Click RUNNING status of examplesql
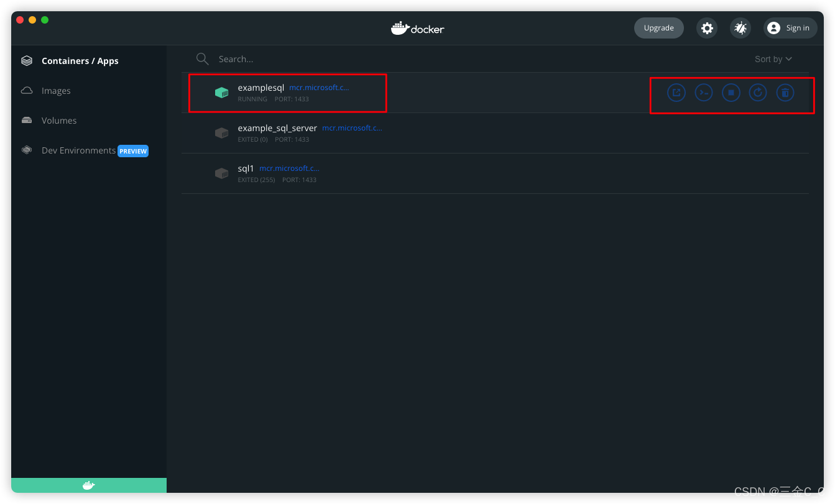Screen dimensions: 835x504 click(x=252, y=99)
